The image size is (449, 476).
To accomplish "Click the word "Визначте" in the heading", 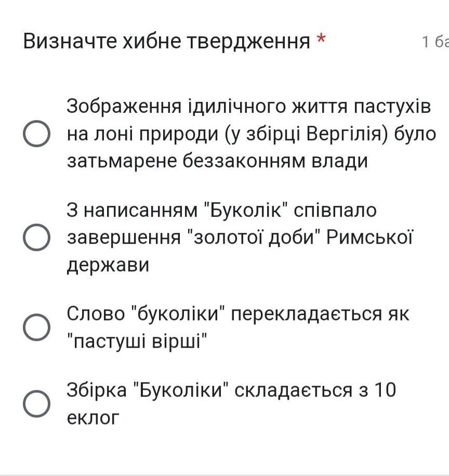I will point(70,41).
